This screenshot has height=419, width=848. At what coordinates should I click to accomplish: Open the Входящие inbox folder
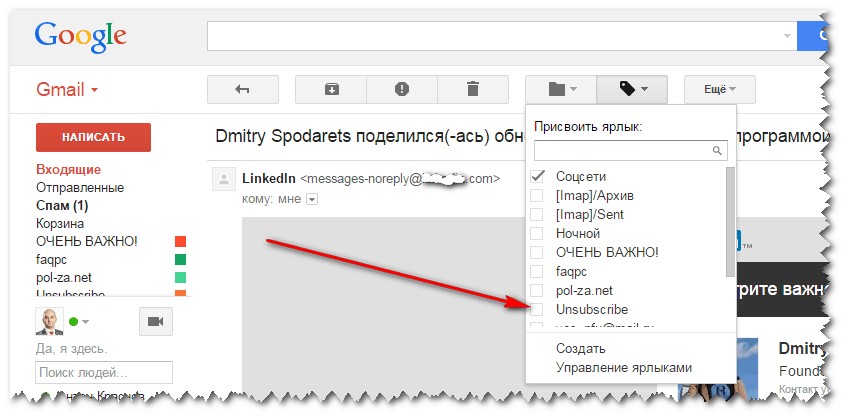[x=69, y=170]
